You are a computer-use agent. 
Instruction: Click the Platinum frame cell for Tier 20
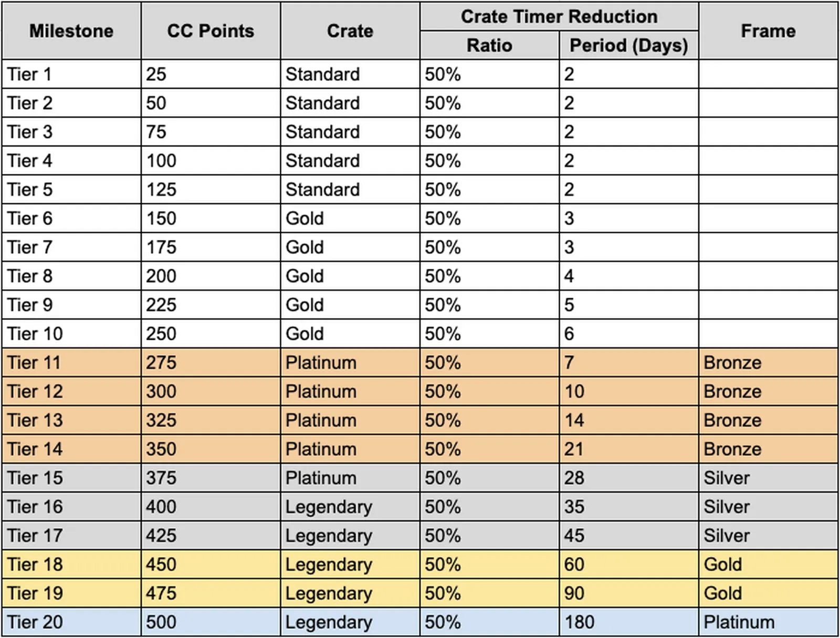pos(768,622)
